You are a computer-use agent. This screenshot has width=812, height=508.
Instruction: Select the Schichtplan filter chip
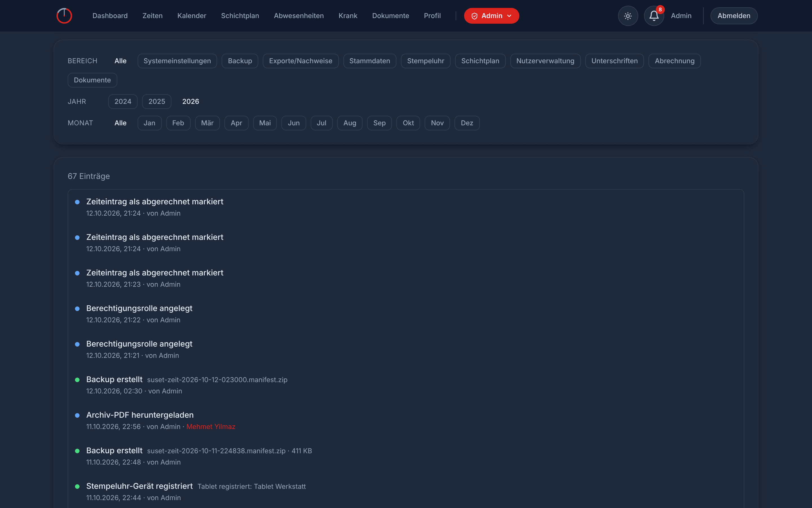coord(480,61)
